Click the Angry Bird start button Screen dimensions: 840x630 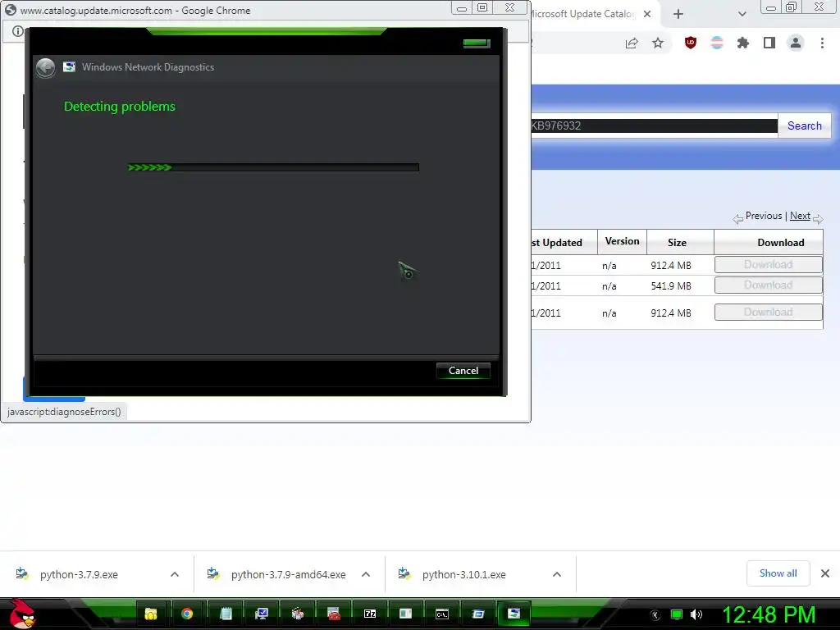tap(22, 614)
